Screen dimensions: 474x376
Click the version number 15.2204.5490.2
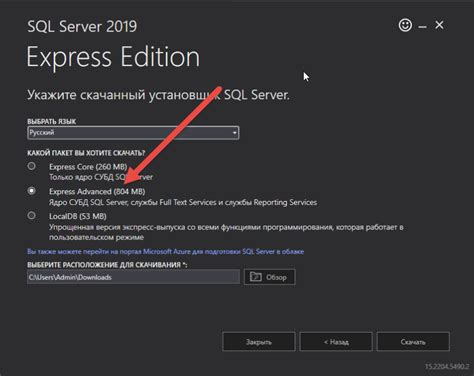pyautogui.click(x=447, y=366)
